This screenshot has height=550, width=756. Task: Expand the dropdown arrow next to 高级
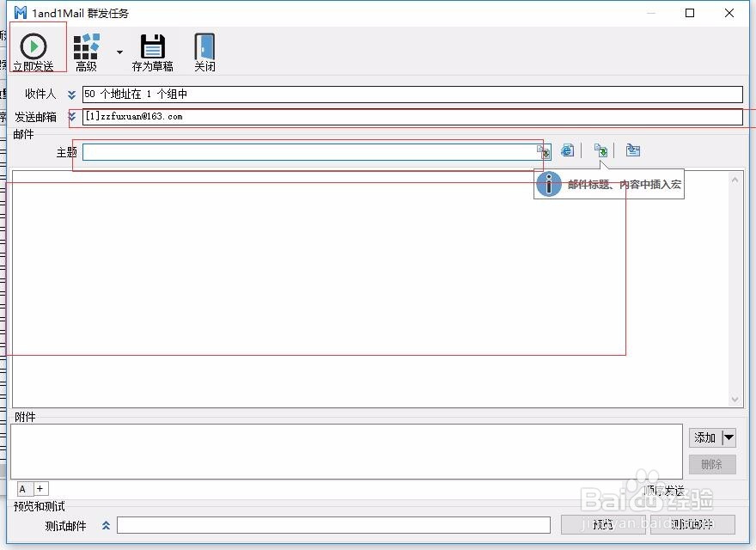point(119,52)
